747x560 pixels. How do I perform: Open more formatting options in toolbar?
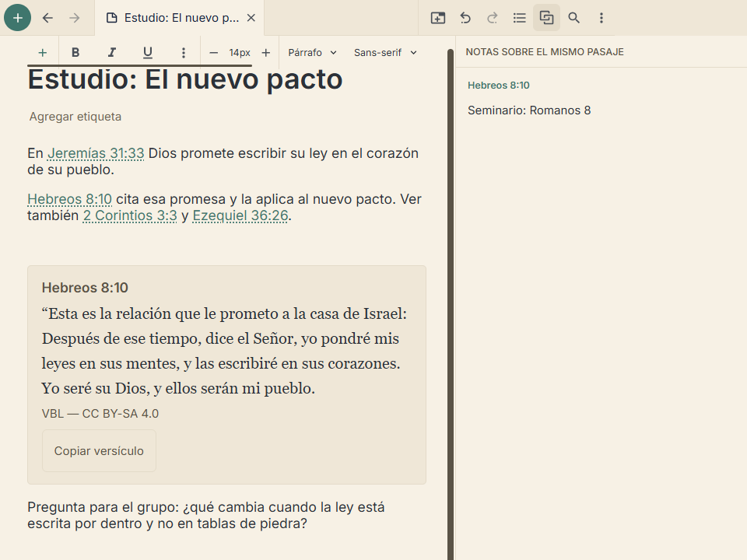[x=184, y=52]
